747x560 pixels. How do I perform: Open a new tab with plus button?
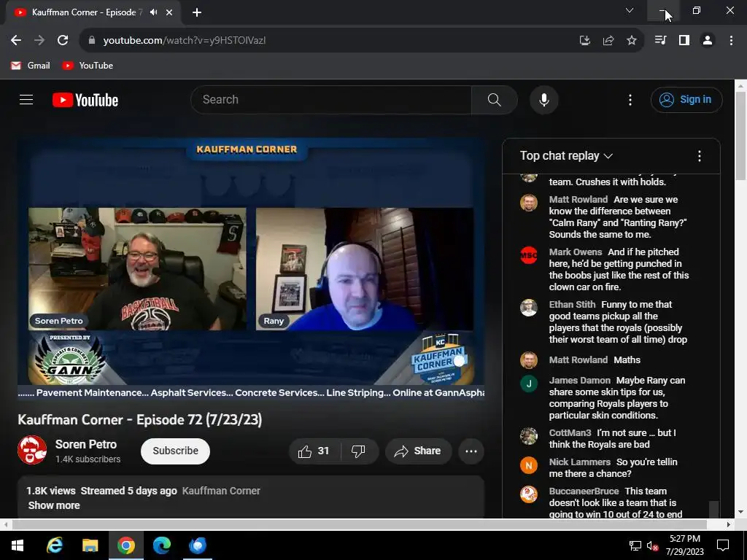click(x=197, y=12)
